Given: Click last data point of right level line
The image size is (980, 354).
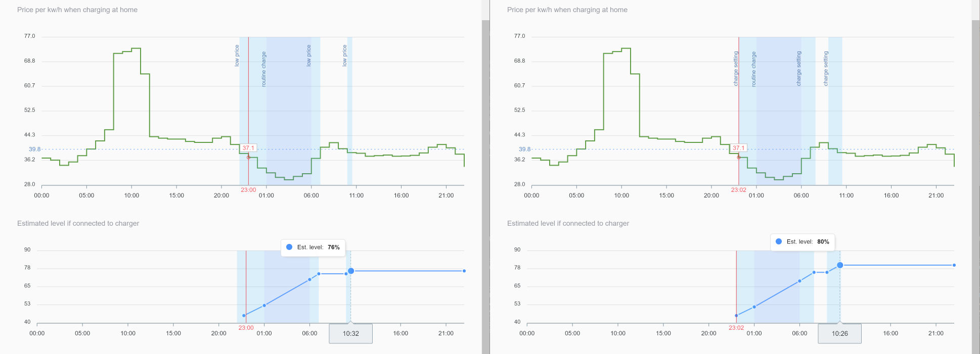Looking at the screenshot, I should click(x=954, y=265).
